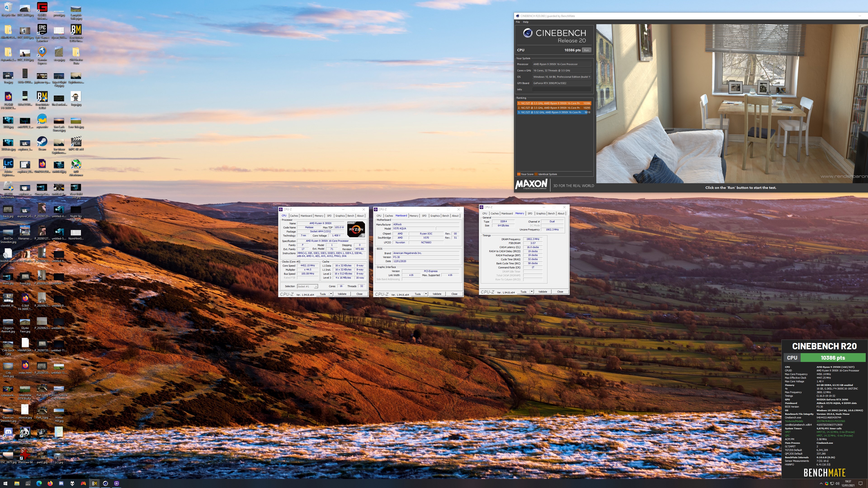Select the ranking entry scoring 9818
This screenshot has width=868, height=488.
pyautogui.click(x=554, y=112)
